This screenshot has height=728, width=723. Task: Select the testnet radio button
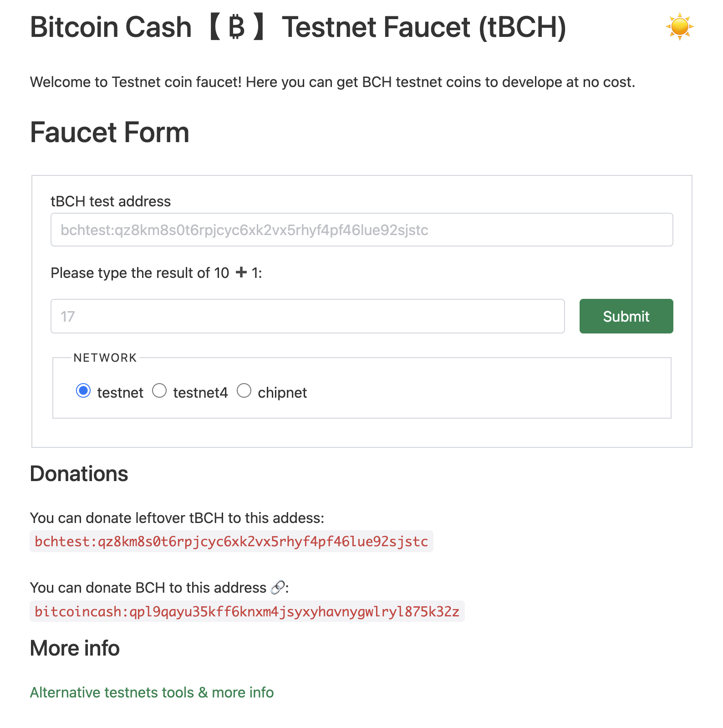(x=83, y=391)
